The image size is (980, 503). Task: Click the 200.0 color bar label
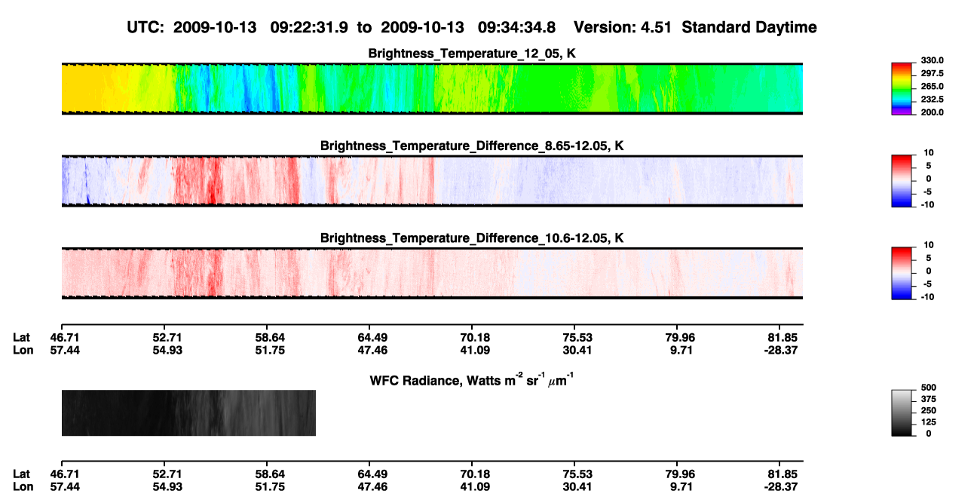[x=934, y=112]
